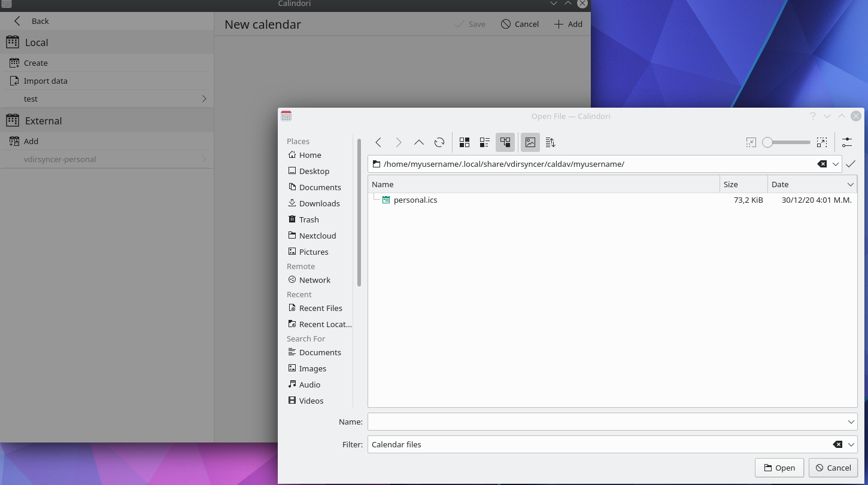Go back in file dialog history

378,142
